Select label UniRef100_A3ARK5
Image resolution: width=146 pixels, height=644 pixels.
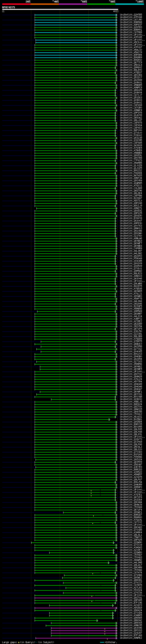click(x=131, y=615)
